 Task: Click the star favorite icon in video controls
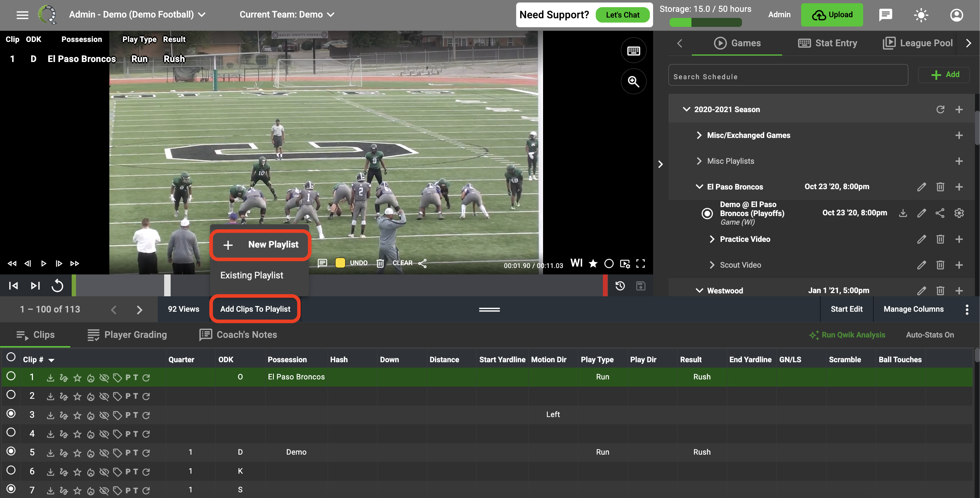point(593,263)
